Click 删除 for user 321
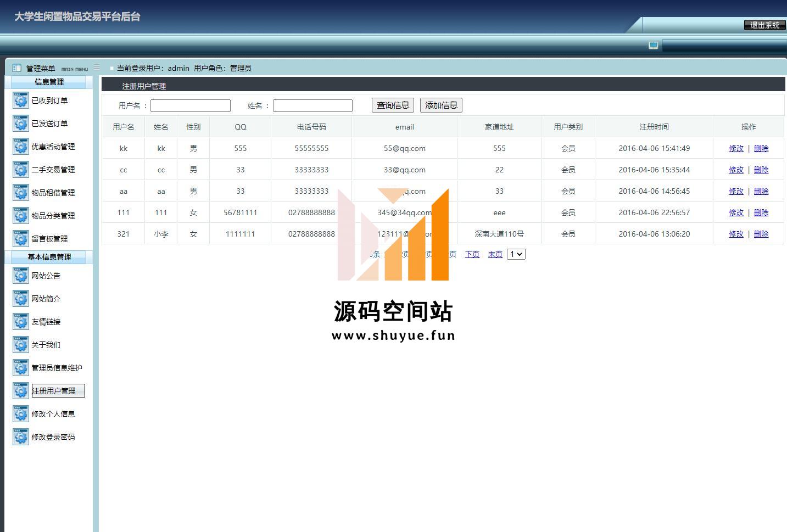This screenshot has width=787, height=532. coord(761,234)
